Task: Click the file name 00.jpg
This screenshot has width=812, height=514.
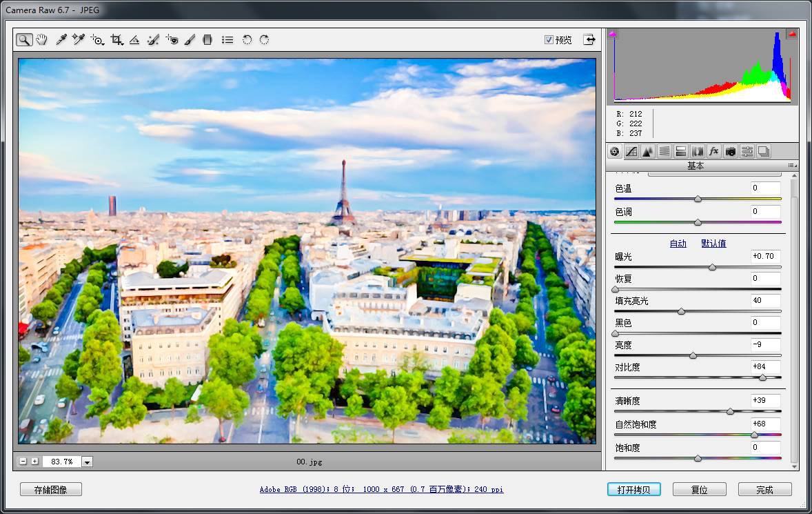Action: [309, 462]
